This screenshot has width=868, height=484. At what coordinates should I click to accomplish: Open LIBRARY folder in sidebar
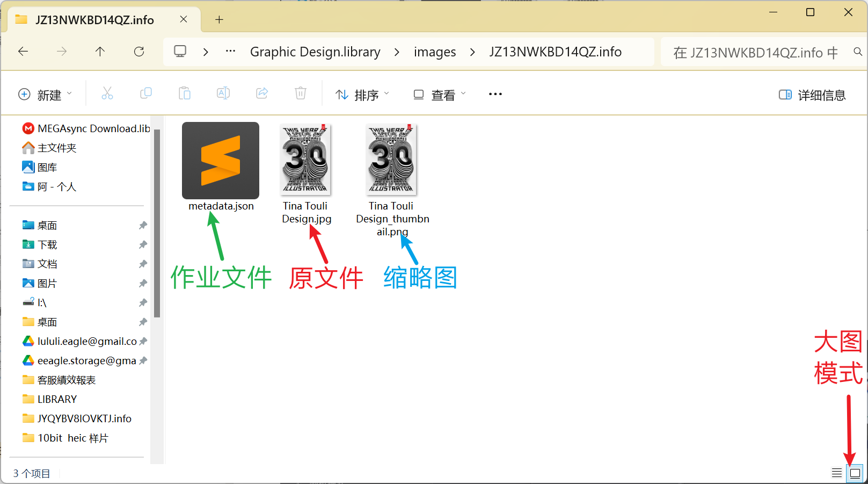tap(49, 399)
